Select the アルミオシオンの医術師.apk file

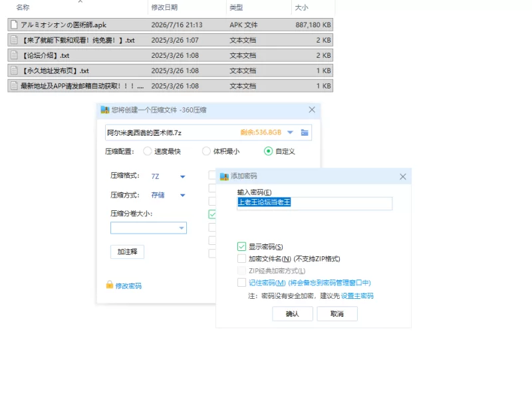click(x=170, y=25)
